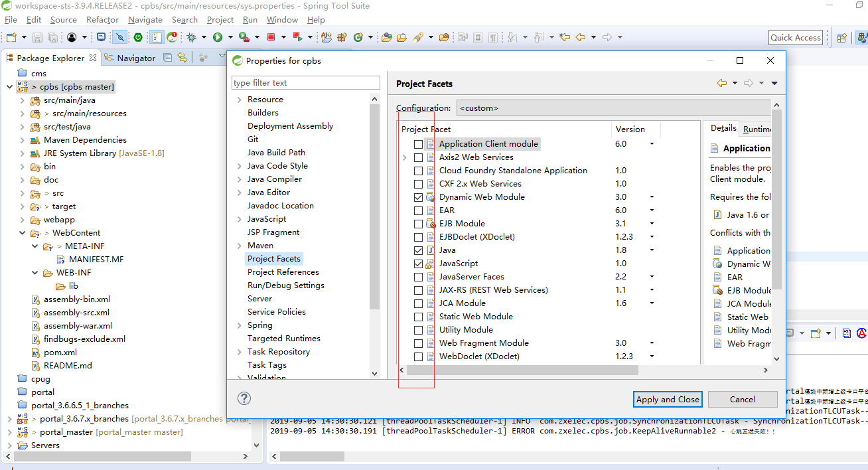Click the user profile toolbar icon
The image size is (868, 470).
[72, 37]
